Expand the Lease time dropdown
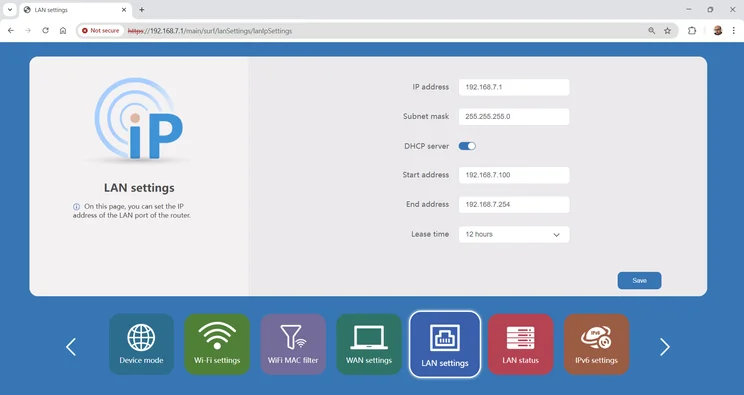 coord(514,235)
